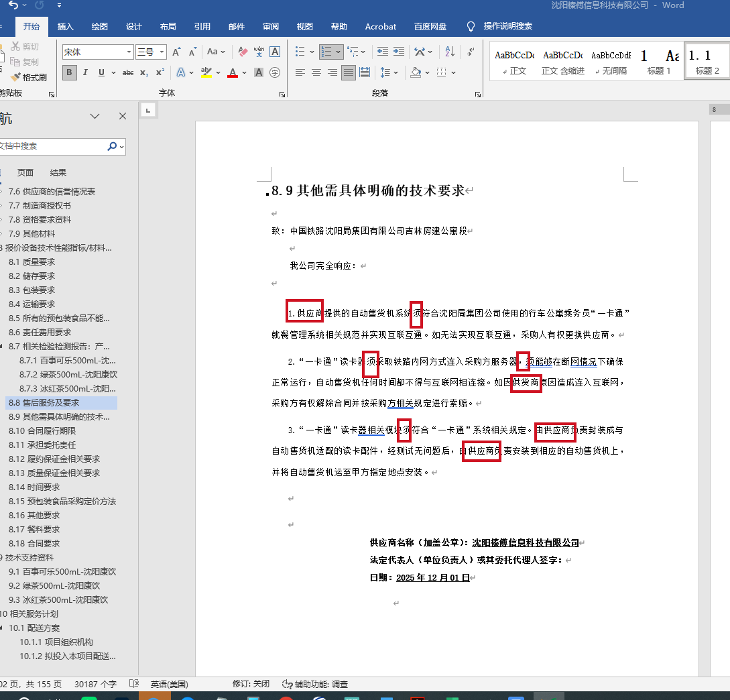730x700 pixels.
Task: Open accessibility checker in status bar
Action: tap(315, 684)
